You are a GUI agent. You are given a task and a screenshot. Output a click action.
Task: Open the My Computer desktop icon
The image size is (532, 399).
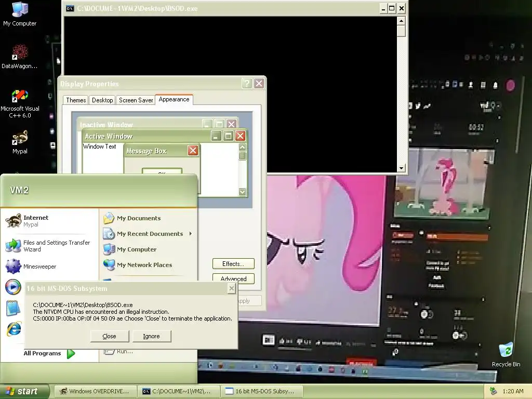[20, 14]
